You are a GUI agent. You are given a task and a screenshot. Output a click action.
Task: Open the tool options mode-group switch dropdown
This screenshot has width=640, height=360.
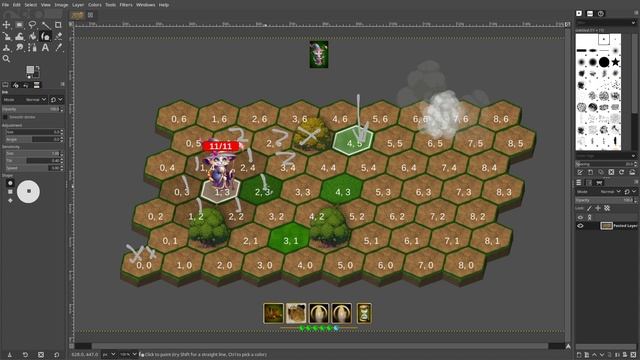click(x=57, y=100)
